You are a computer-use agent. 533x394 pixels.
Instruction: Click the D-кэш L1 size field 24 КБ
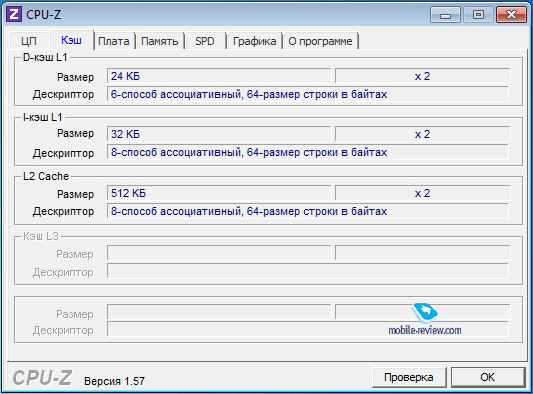point(219,76)
